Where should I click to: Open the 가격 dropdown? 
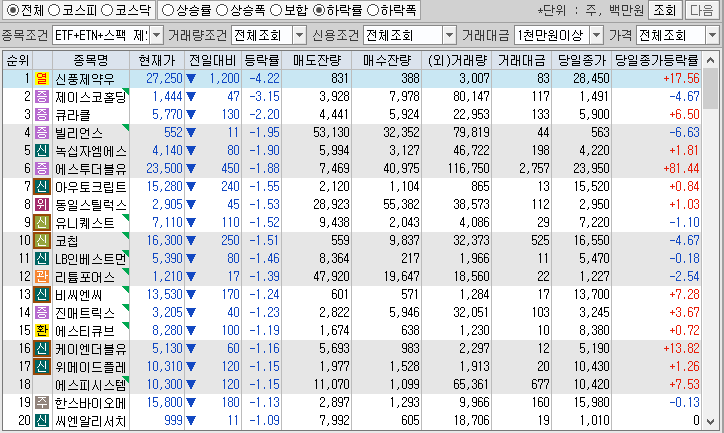pyautogui.click(x=712, y=35)
